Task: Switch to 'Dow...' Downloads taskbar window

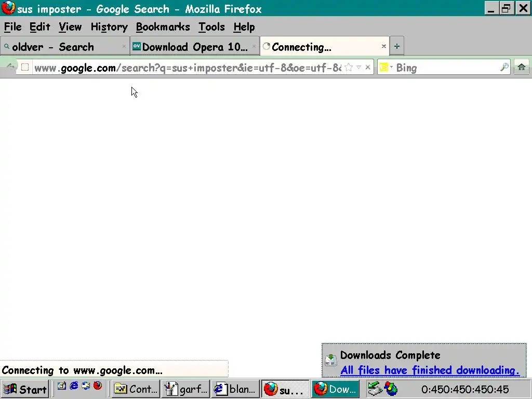Action: coord(335,389)
